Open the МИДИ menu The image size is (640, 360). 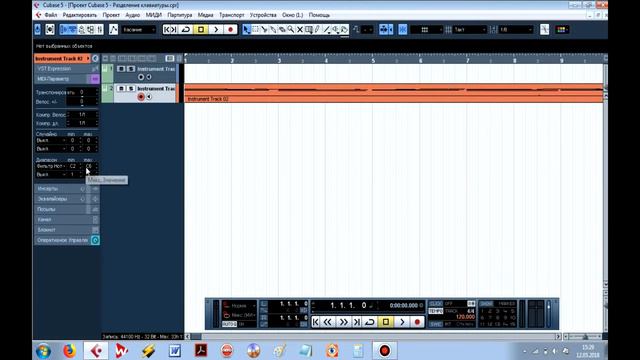coord(153,15)
